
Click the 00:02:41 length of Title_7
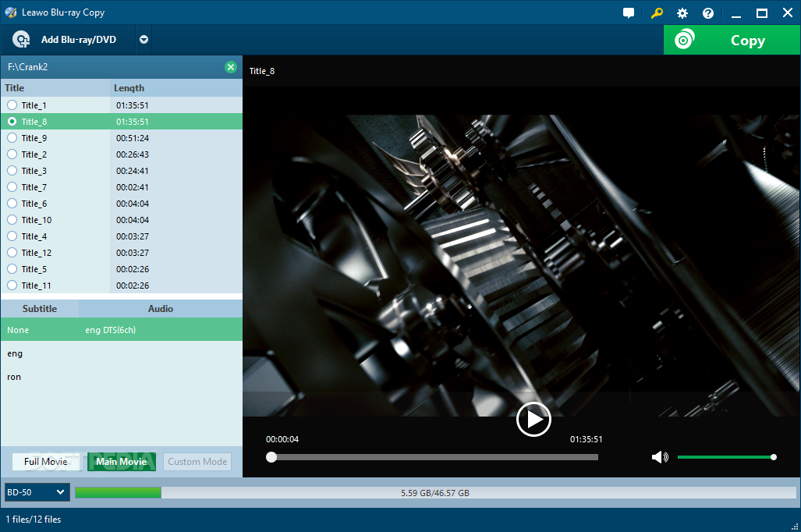133,187
